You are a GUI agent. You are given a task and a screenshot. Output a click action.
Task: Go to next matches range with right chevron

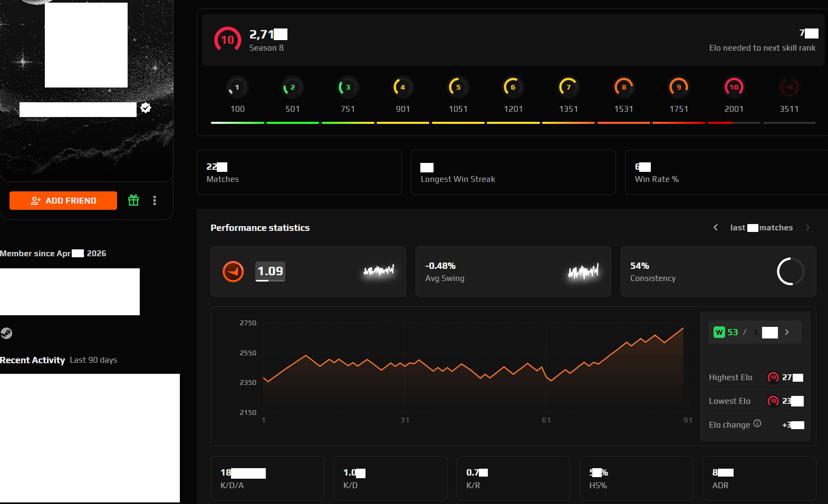coord(807,228)
